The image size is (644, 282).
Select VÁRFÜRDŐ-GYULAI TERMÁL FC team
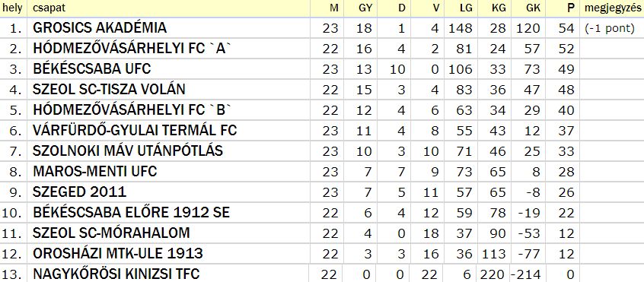[135, 130]
